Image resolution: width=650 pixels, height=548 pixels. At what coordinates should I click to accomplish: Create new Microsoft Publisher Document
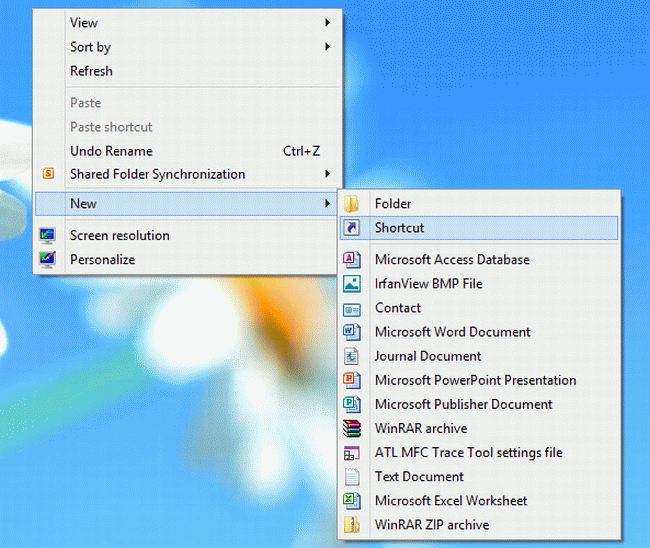(x=479, y=404)
